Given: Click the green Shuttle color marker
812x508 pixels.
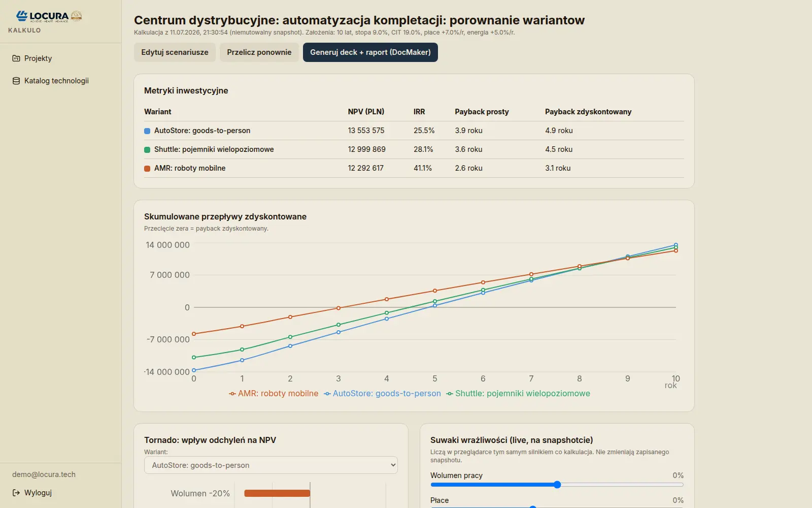Looking at the screenshot, I should coord(147,150).
